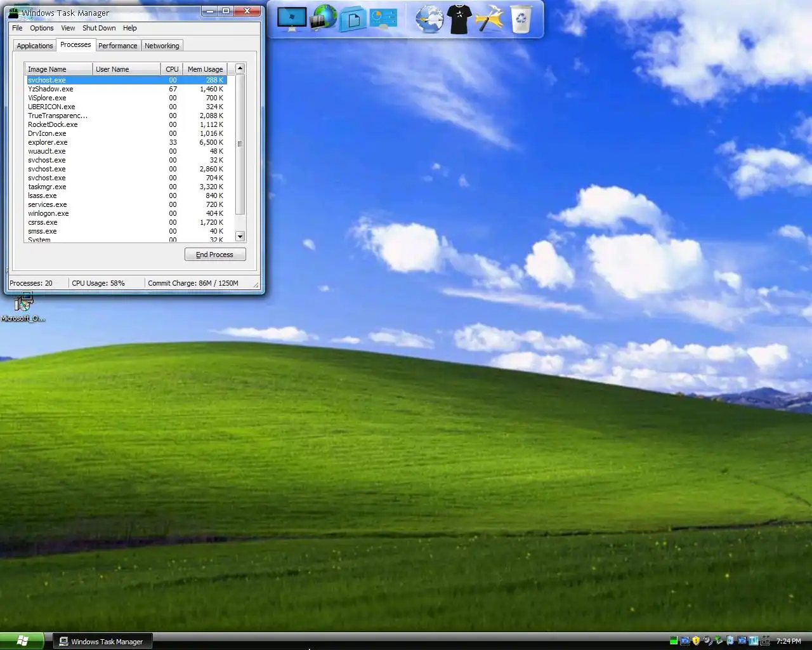812x650 pixels.
Task: Sort by User Name column header
Action: point(126,69)
